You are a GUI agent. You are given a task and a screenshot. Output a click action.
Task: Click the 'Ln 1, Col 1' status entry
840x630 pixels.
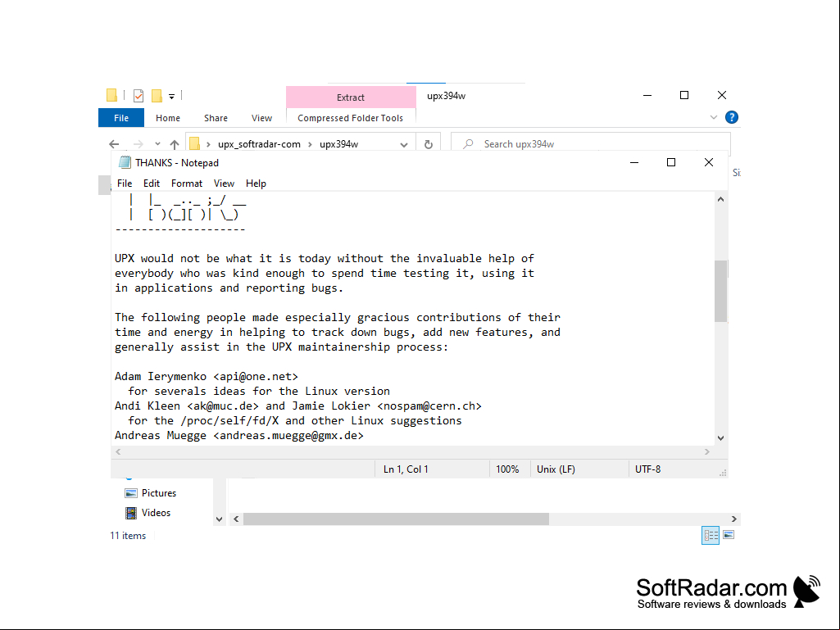[x=406, y=469]
